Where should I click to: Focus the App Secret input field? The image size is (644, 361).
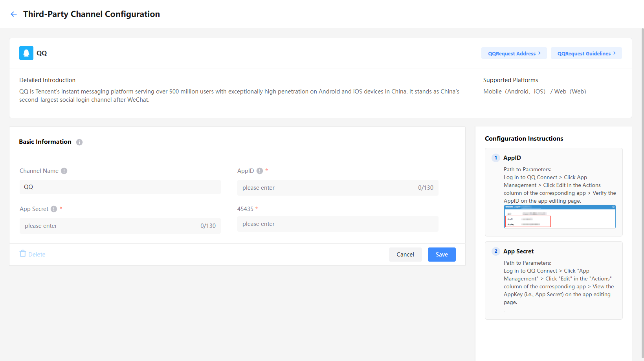[x=120, y=226]
